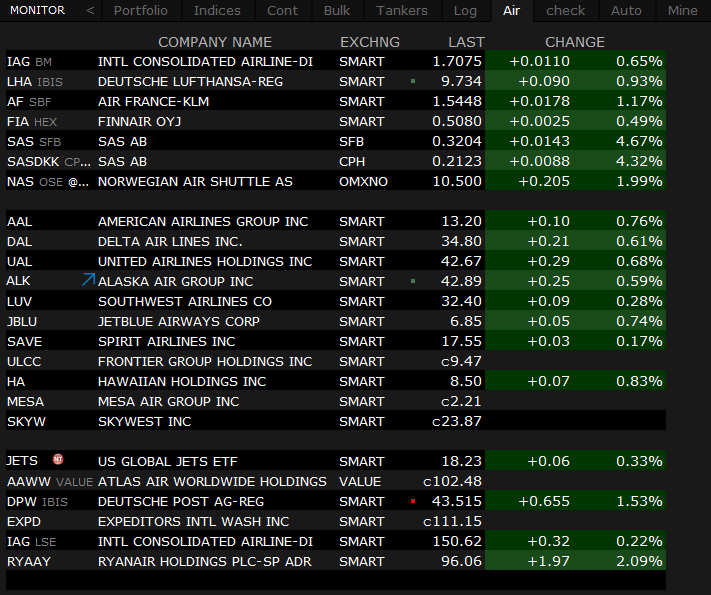Select the LHA IBIS ticker
The height and width of the screenshot is (595, 711).
(35, 82)
